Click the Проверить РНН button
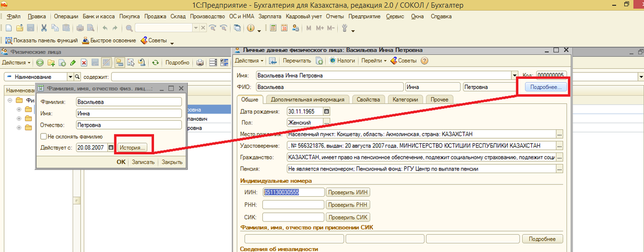 [x=348, y=204]
